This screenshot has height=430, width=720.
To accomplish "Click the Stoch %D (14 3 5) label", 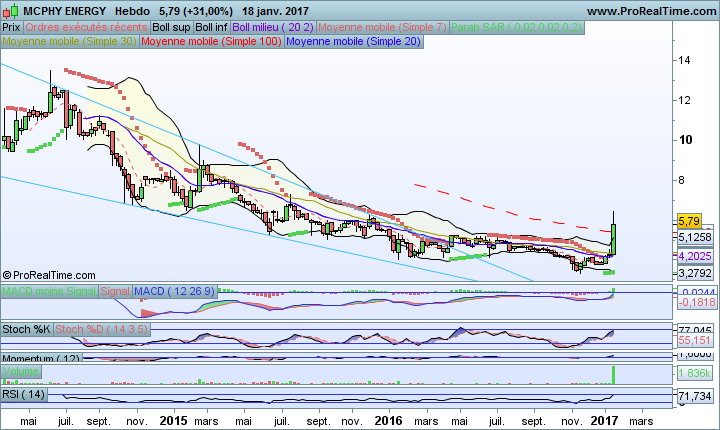I will 102,329.
